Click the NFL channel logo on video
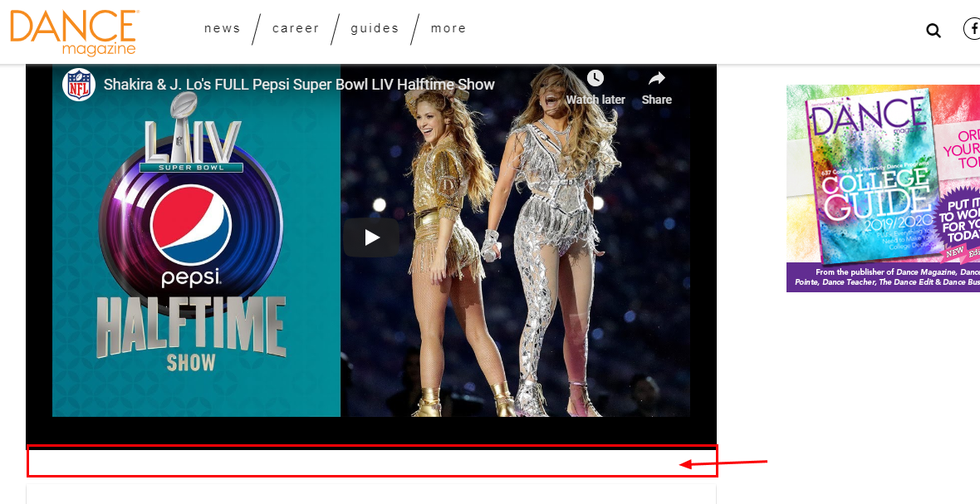This screenshot has width=980, height=504. (78, 85)
